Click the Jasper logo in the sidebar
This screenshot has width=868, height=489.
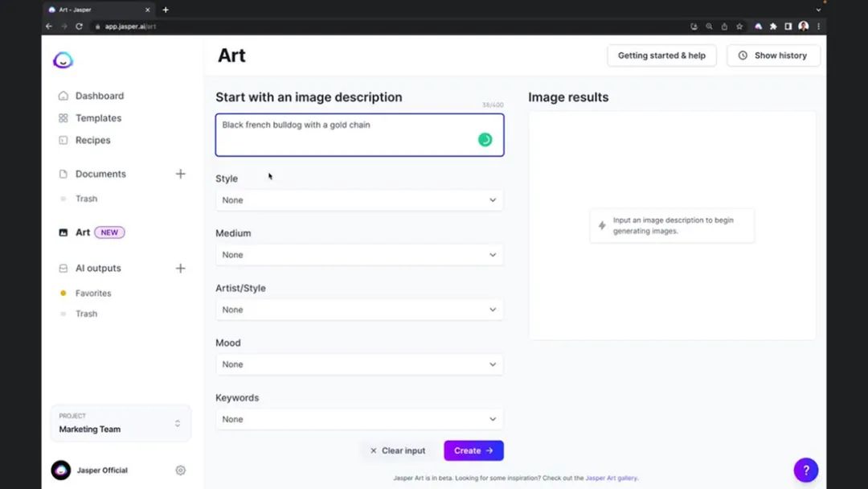pos(63,60)
